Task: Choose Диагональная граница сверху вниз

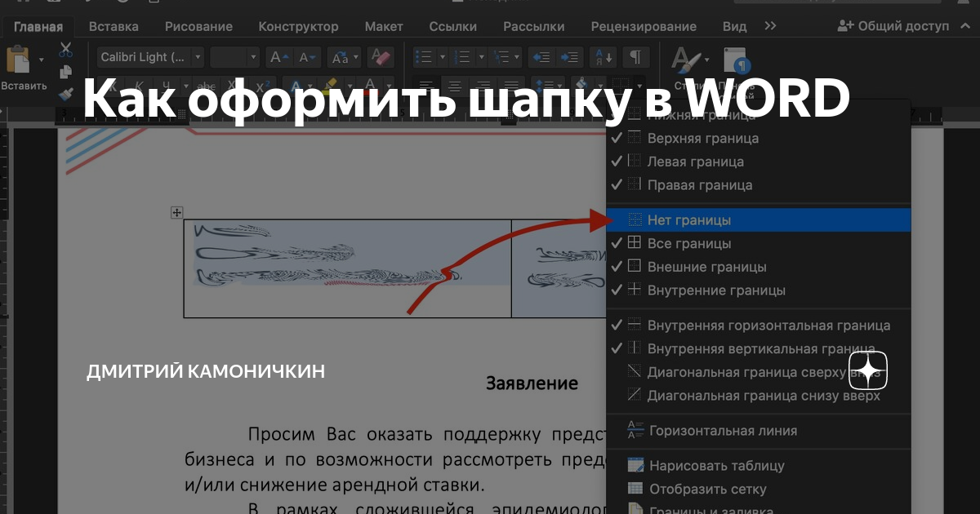Action: tap(759, 372)
